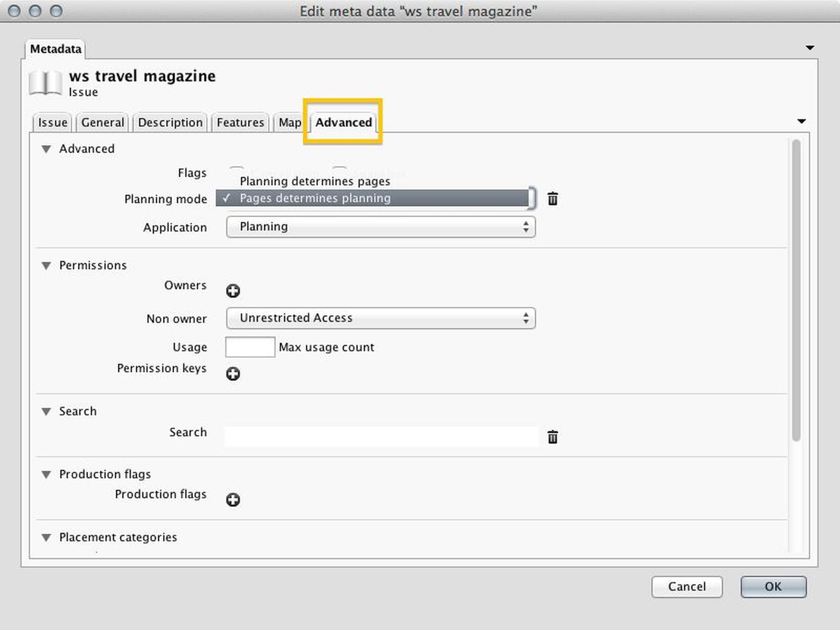The width and height of the screenshot is (840, 630).
Task: Click the trash icon beside Search field
Action: coord(552,437)
